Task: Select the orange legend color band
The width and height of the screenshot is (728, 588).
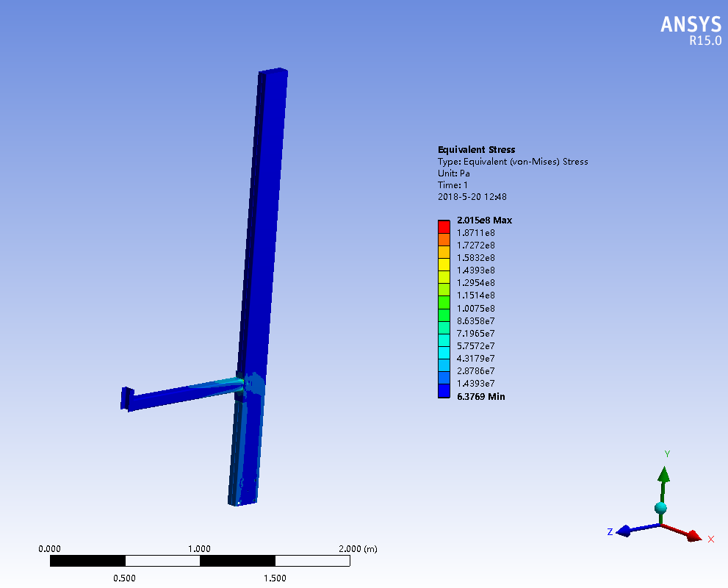Action: 444,239
